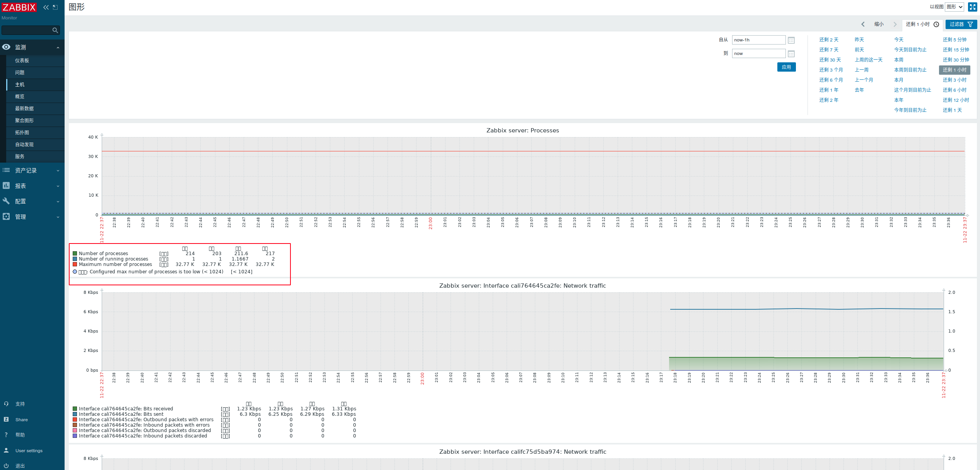Click the Bits sent blue legend swatch
The width and height of the screenshot is (980, 470).
click(x=75, y=414)
